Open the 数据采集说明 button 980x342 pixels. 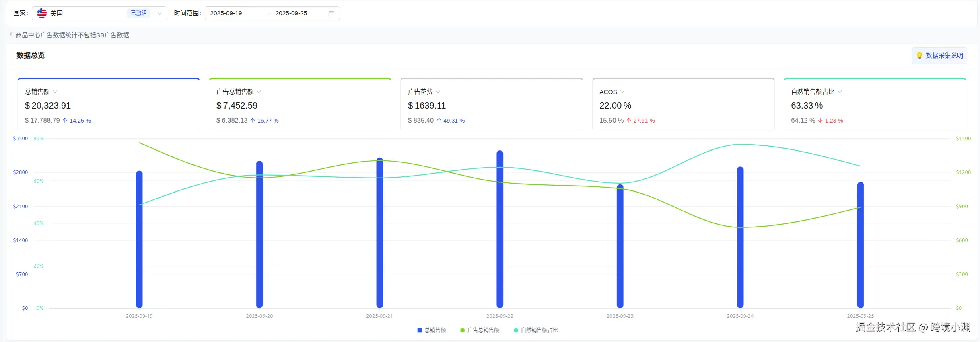point(939,55)
